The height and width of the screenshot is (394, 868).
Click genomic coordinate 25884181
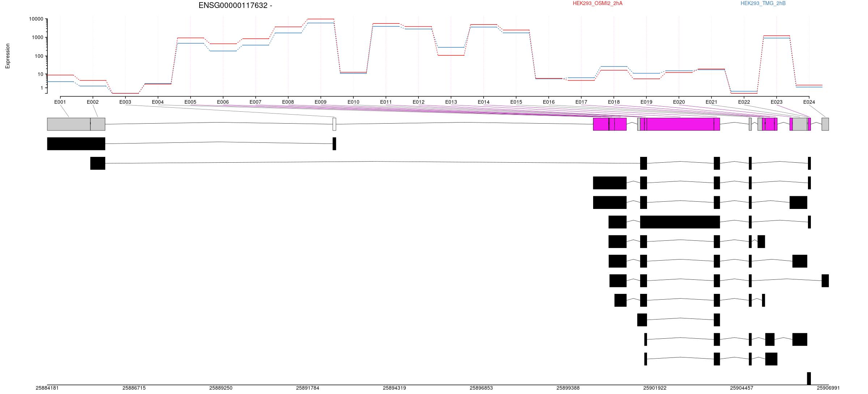pos(47,388)
